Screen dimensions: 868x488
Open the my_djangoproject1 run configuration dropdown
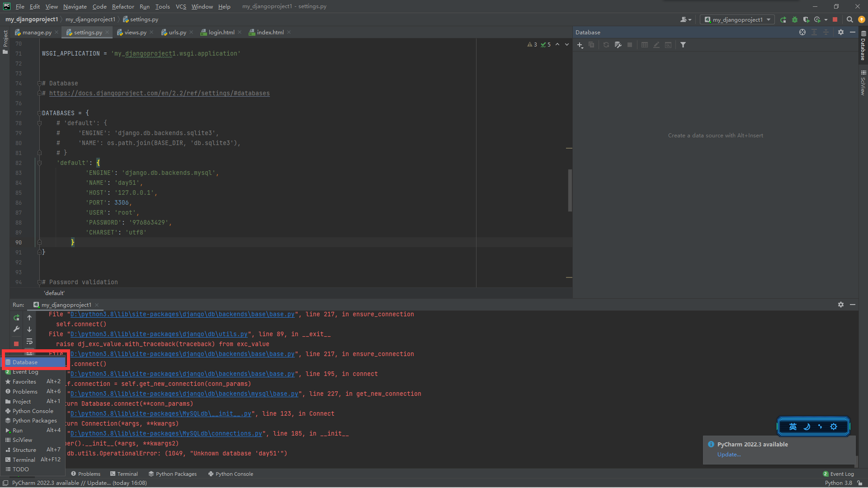pyautogui.click(x=737, y=19)
